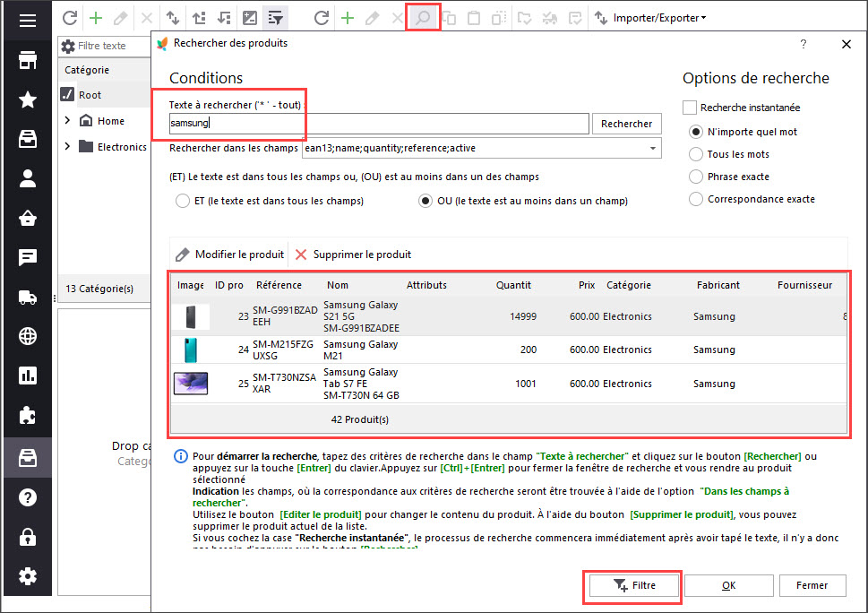
Task: Confirm with the OK button
Action: point(729,585)
